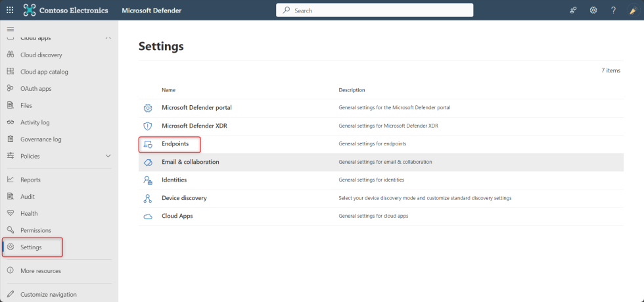Open the community icon in top bar

(x=574, y=11)
